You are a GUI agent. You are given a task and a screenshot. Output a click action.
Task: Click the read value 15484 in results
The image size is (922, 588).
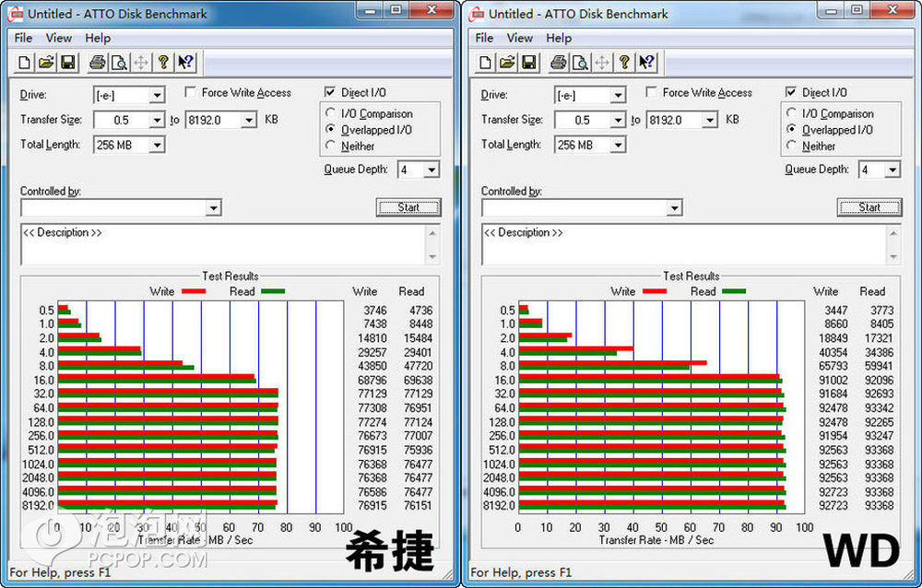pyautogui.click(x=418, y=338)
